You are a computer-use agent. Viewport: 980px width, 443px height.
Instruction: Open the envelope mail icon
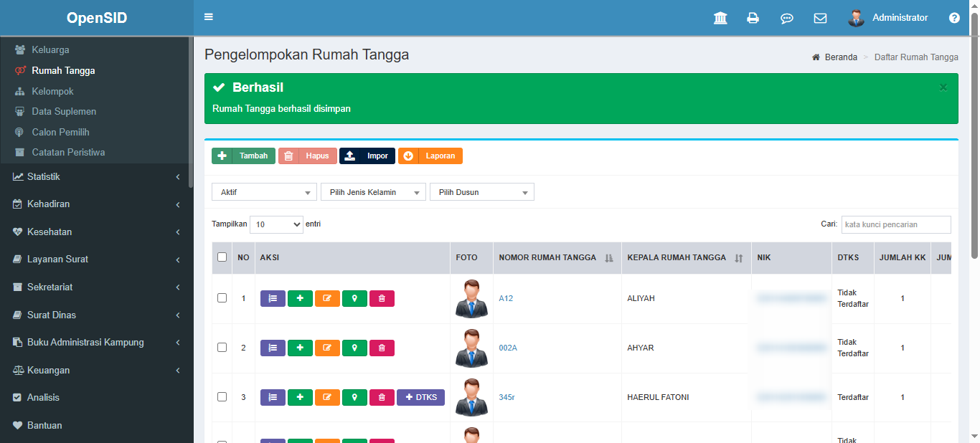pos(820,18)
